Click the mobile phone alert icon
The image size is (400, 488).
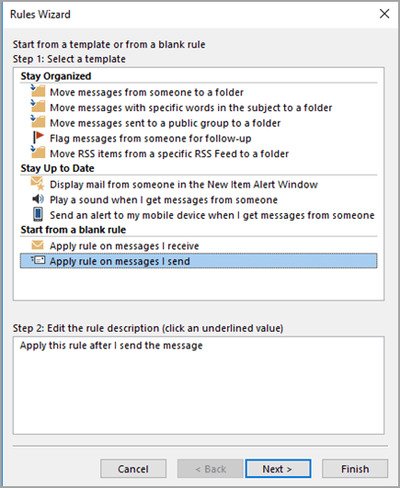pos(38,214)
